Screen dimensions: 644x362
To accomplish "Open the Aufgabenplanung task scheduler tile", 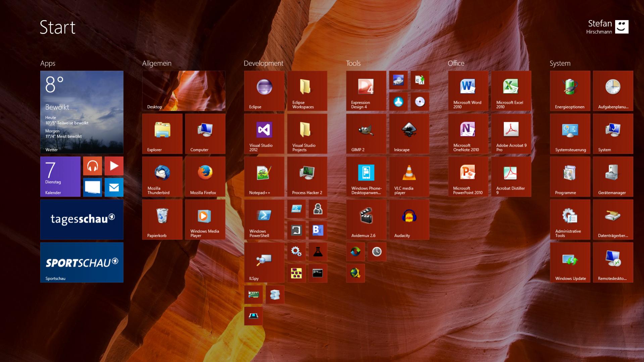I will (613, 91).
